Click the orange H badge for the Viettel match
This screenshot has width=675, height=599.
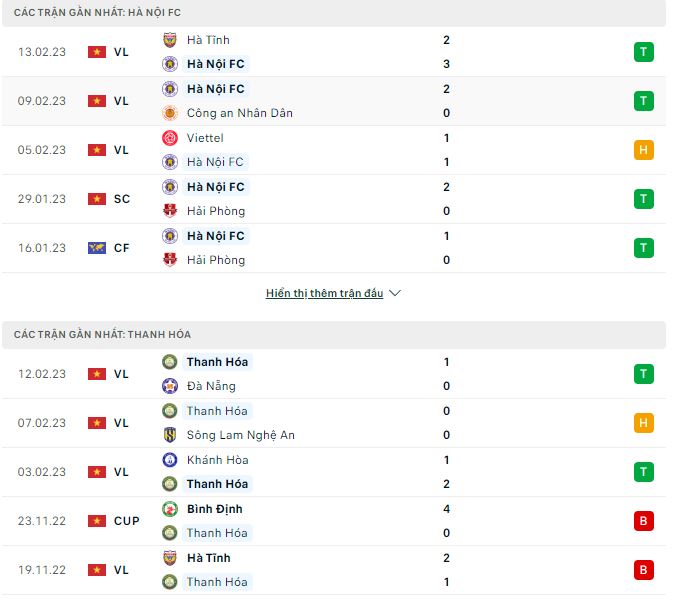643,150
